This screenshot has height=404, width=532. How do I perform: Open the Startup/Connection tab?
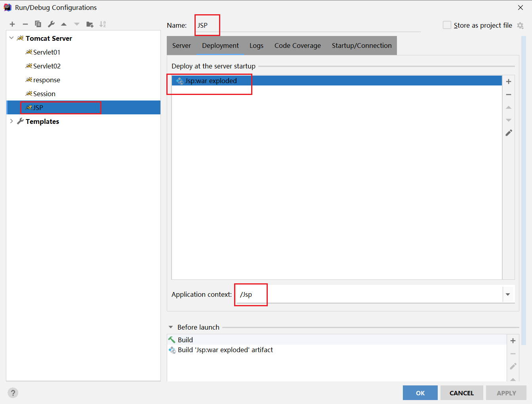tap(361, 46)
